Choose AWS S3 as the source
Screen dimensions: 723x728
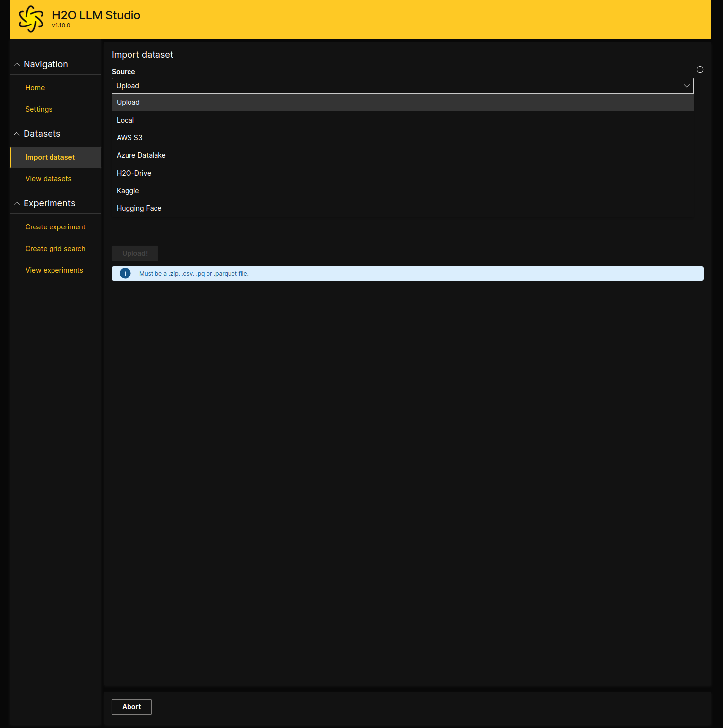click(x=402, y=138)
